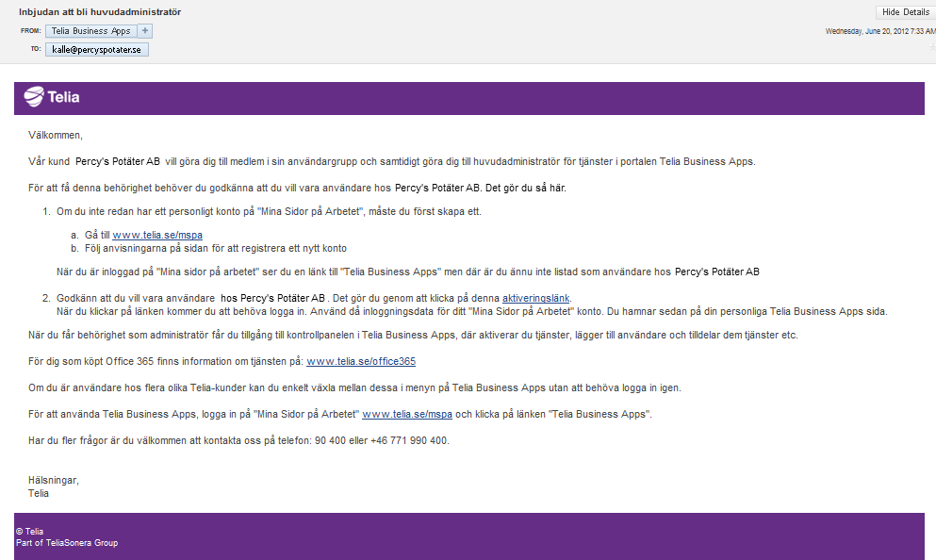Open the www.telia.se/mspa link near bottom
936x560 pixels.
(407, 414)
